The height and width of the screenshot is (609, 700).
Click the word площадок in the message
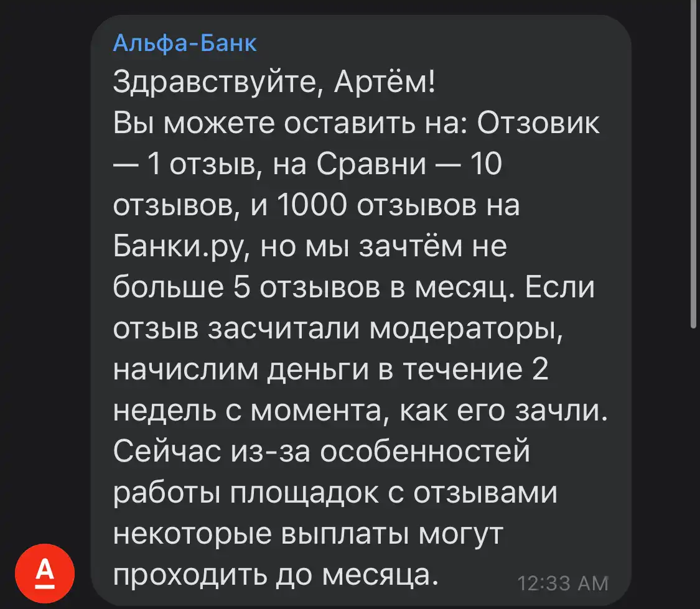point(304,493)
